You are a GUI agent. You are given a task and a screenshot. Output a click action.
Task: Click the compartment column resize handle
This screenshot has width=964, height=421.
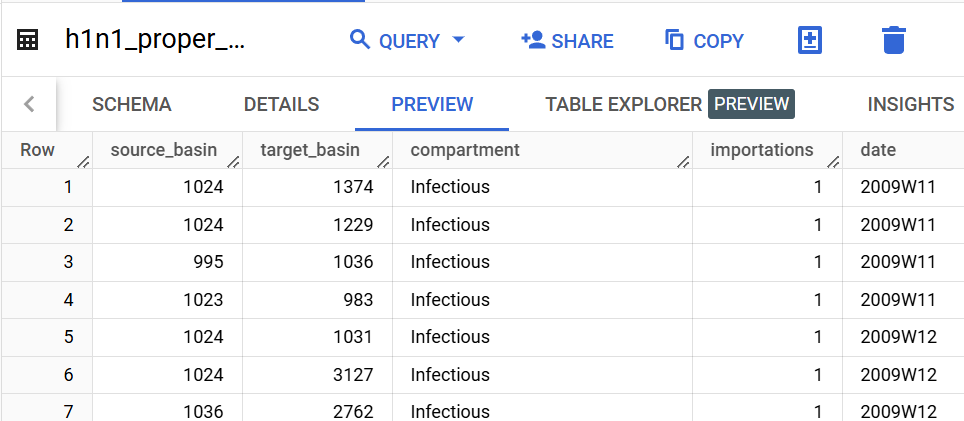683,161
